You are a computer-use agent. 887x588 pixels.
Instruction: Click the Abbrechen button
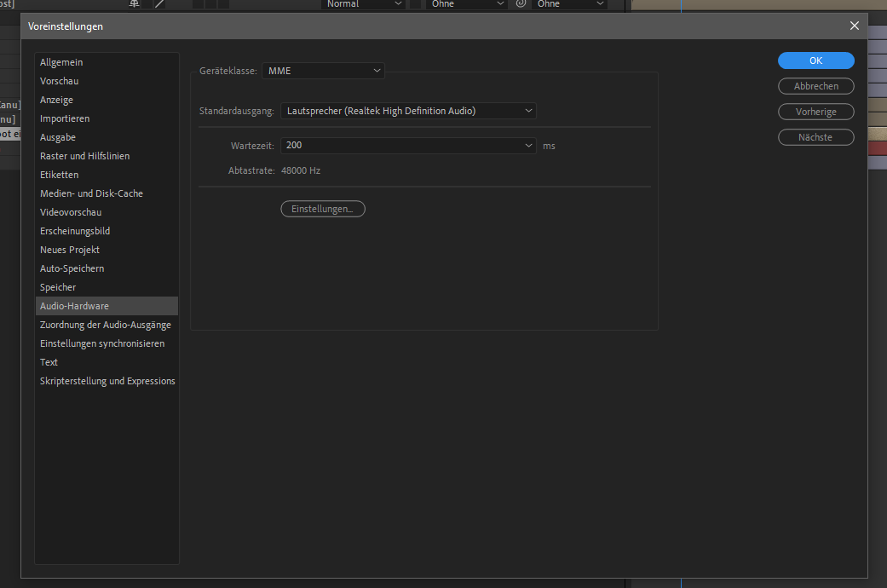point(815,86)
